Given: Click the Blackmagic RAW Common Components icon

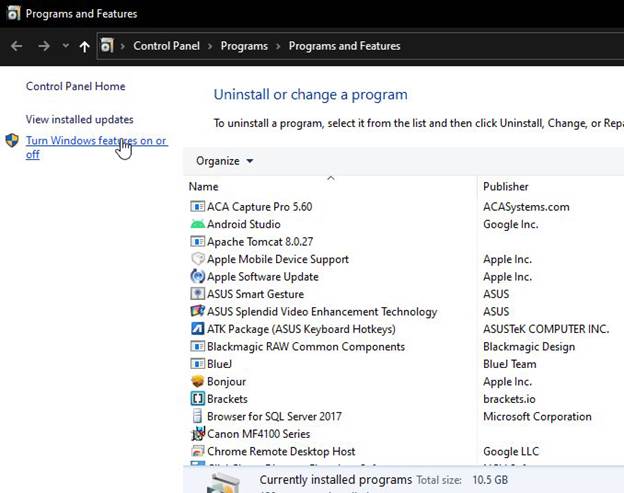Looking at the screenshot, I should coord(197,346).
